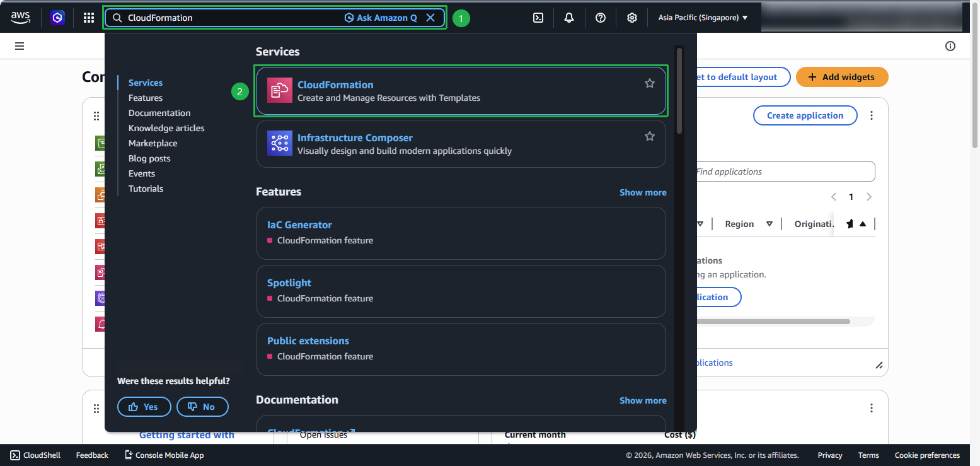Image resolution: width=980 pixels, height=466 pixels.
Task: Open the Amazon Q icon in header
Action: pos(57,18)
